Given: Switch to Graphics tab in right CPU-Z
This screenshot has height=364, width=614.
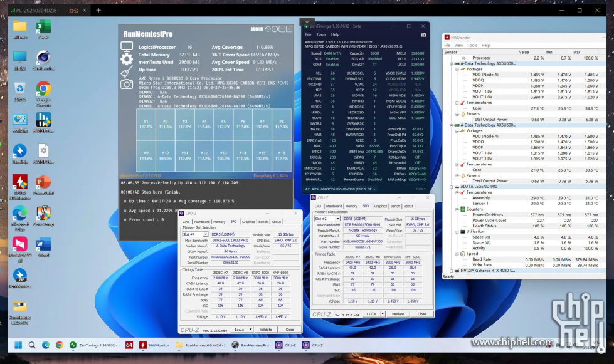Looking at the screenshot, I should pyautogui.click(x=380, y=206).
